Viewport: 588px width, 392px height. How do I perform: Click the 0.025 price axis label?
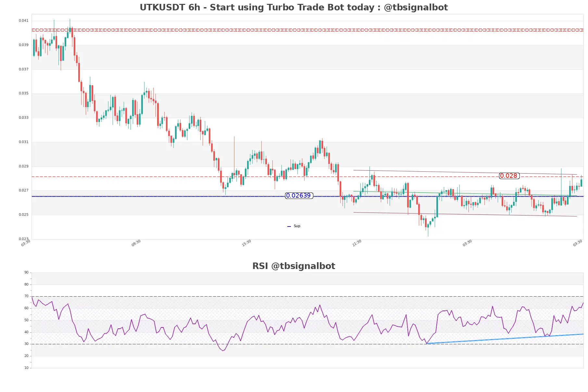pos(23,215)
